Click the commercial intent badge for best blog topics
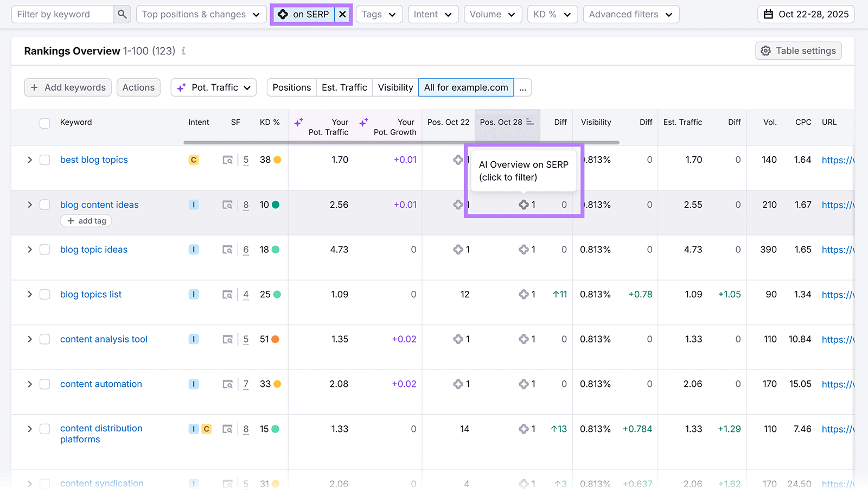 (x=193, y=160)
